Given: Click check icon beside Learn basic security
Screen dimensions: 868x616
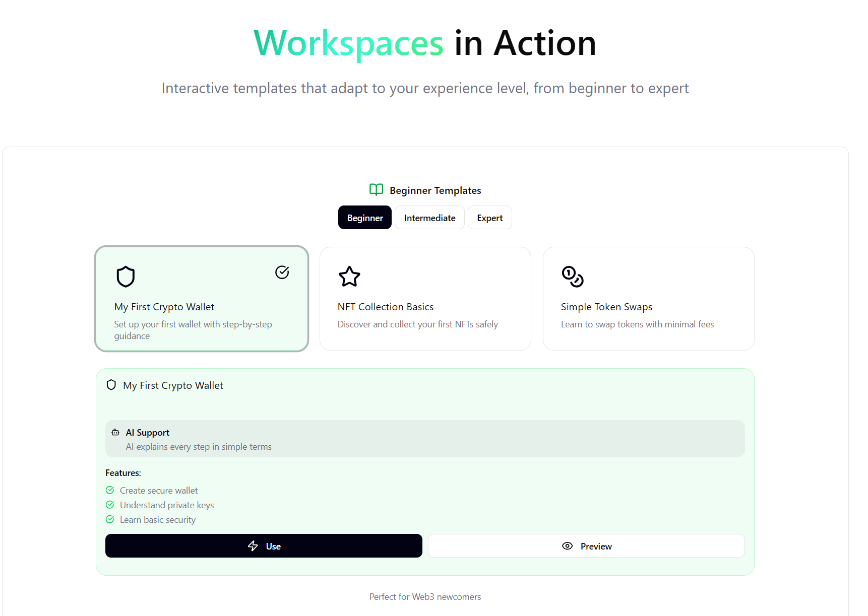Looking at the screenshot, I should pos(110,519).
